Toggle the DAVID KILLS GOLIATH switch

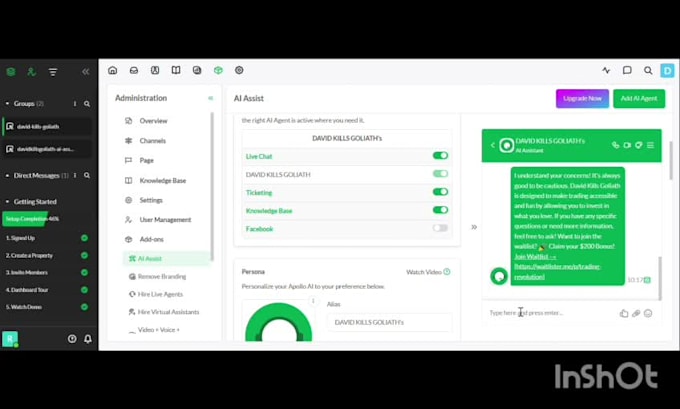(x=440, y=174)
